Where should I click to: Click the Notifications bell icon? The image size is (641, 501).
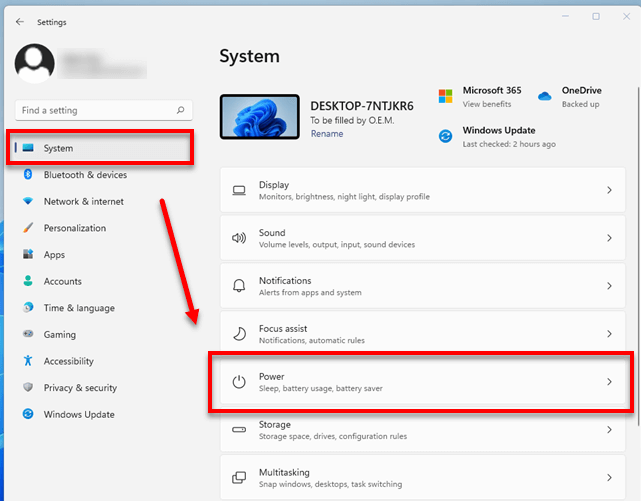[239, 286]
